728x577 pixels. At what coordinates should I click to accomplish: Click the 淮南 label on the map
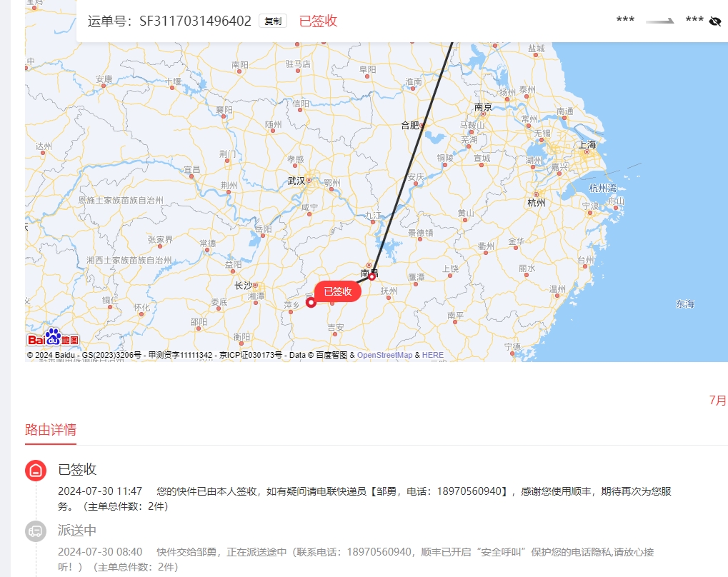click(413, 81)
